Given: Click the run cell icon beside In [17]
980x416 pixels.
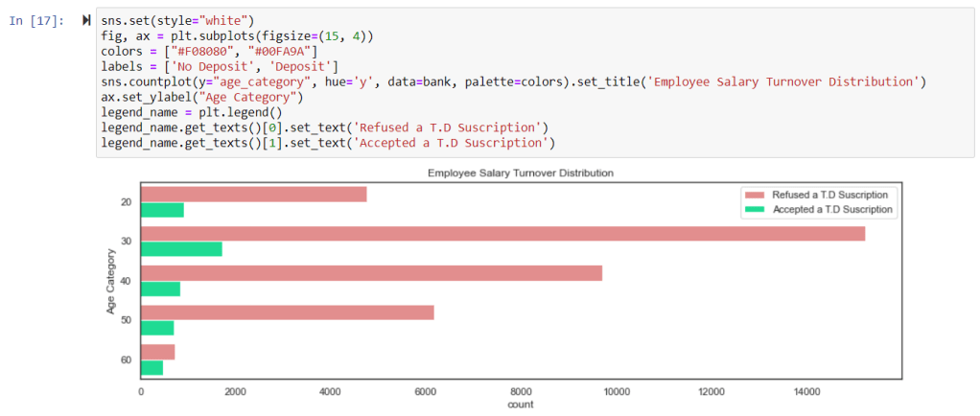Looking at the screenshot, I should (x=87, y=21).
